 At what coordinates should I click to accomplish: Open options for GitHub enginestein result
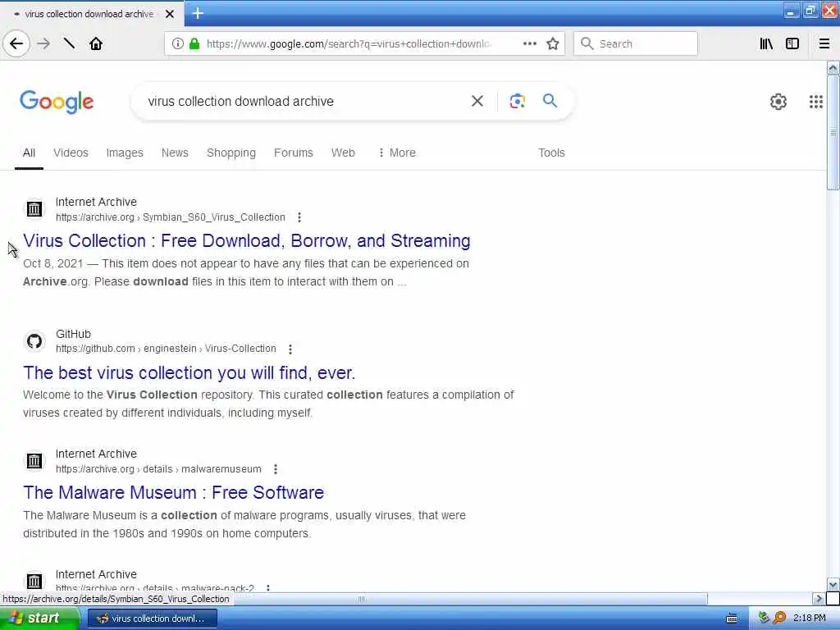[290, 349]
